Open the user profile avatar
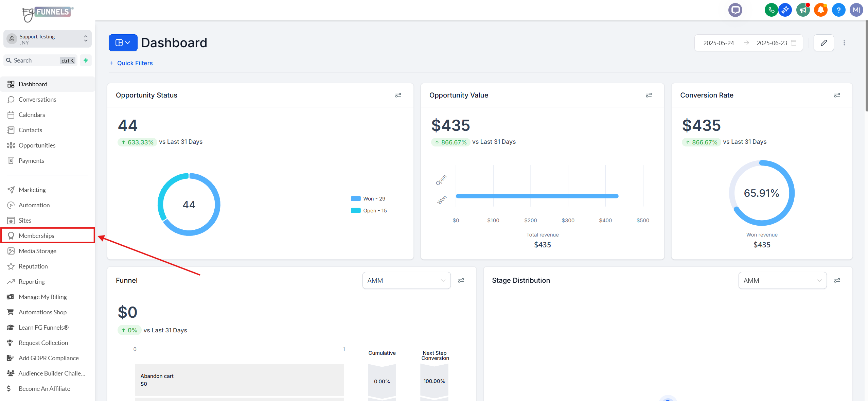Image resolution: width=868 pixels, height=401 pixels. point(856,10)
